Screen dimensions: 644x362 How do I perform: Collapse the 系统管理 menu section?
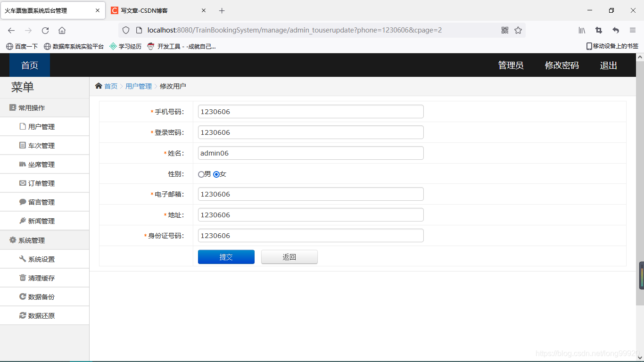[x=44, y=240]
